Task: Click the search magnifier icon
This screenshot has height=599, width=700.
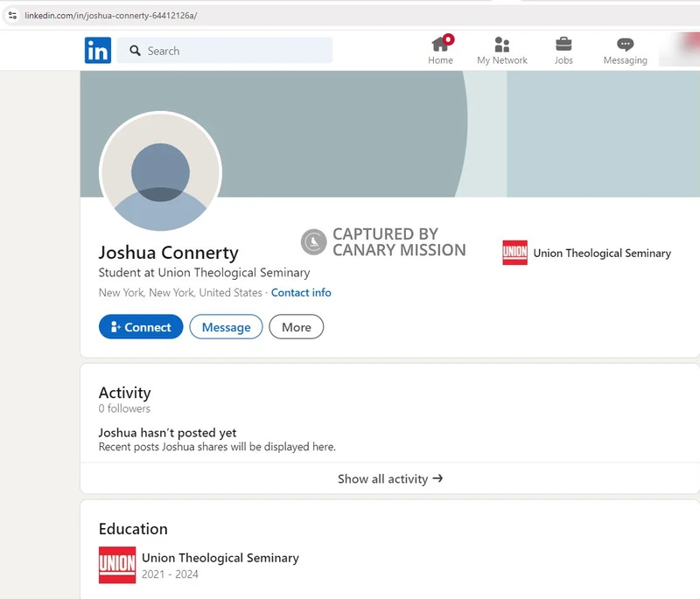Action: click(134, 51)
